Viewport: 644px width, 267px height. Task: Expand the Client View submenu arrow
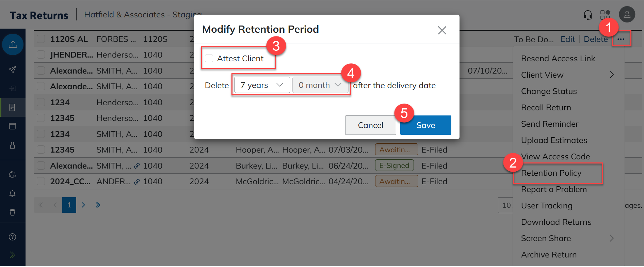pos(612,75)
